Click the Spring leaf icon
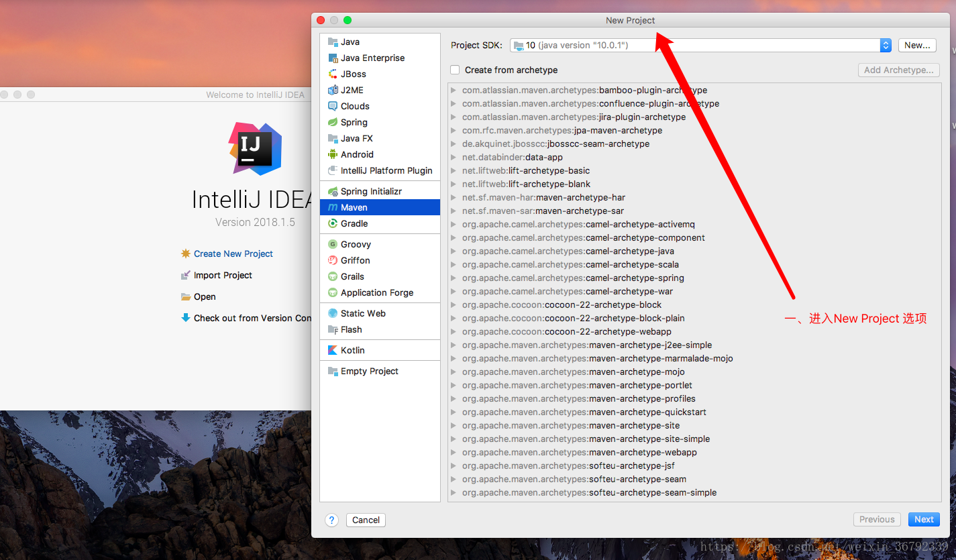 333,122
